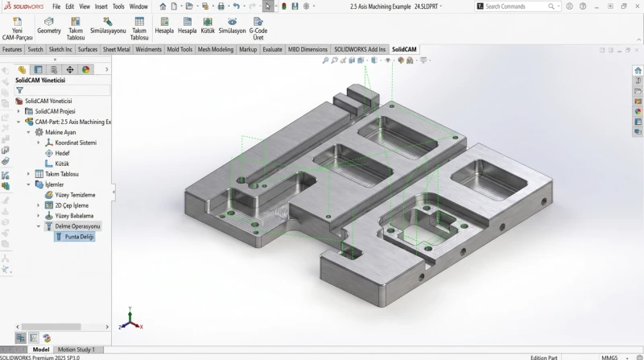Open the SolidCAM Manager tab icon
The height and width of the screenshot is (360, 644).
coord(22,69)
